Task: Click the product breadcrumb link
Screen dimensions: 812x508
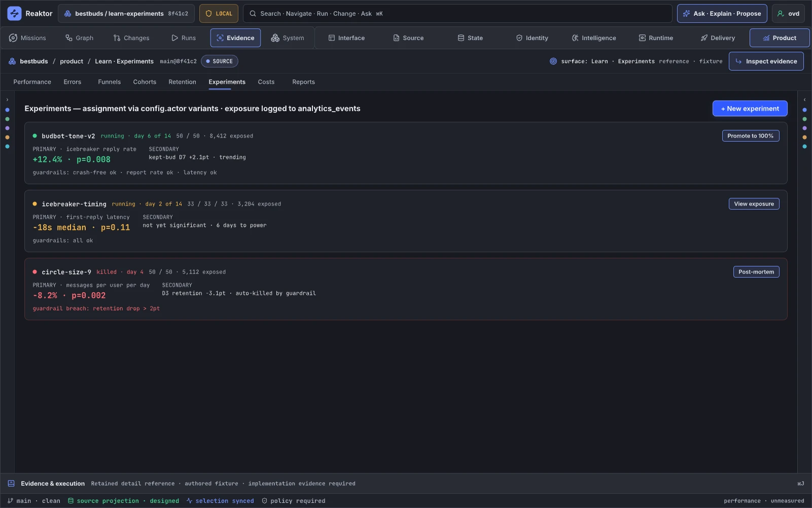Action: point(72,61)
